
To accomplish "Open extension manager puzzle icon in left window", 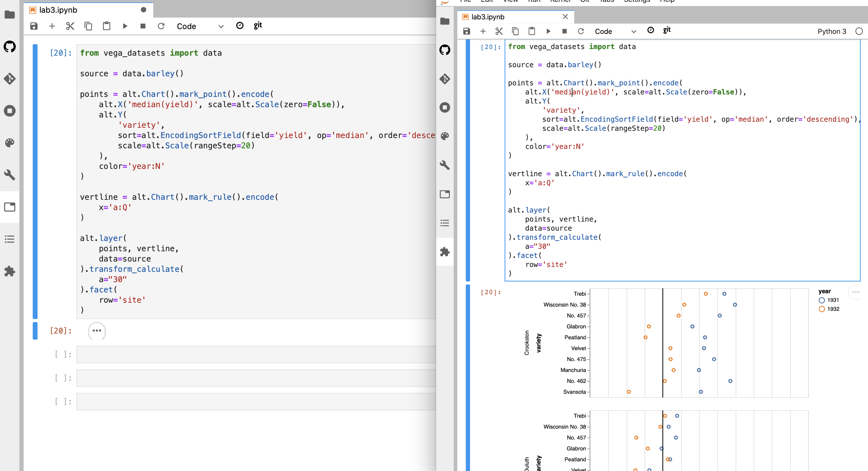I will click(x=9, y=271).
